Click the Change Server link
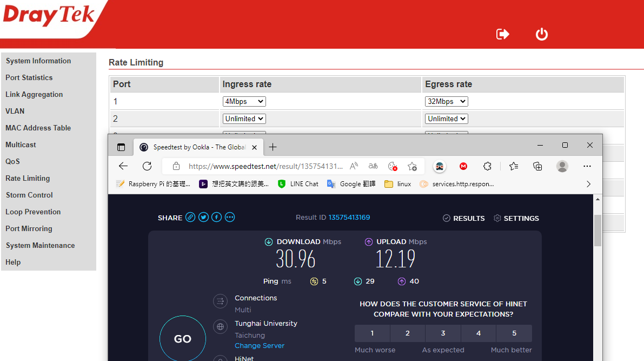This screenshot has width=644, height=361. tap(260, 346)
